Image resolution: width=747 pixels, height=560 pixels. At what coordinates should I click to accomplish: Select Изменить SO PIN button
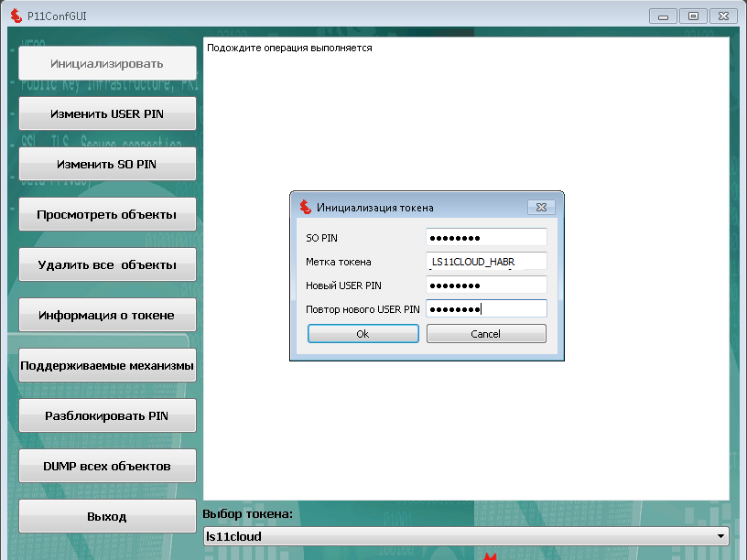click(x=107, y=165)
